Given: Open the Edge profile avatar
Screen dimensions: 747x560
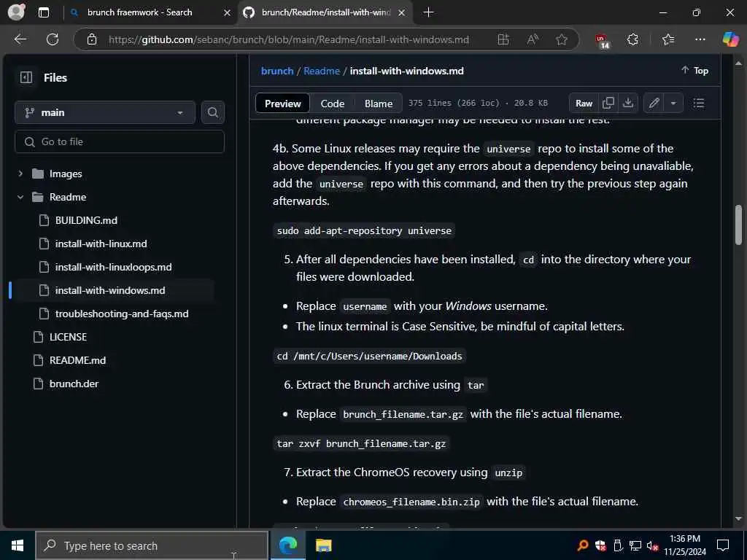Looking at the screenshot, I should [17, 12].
